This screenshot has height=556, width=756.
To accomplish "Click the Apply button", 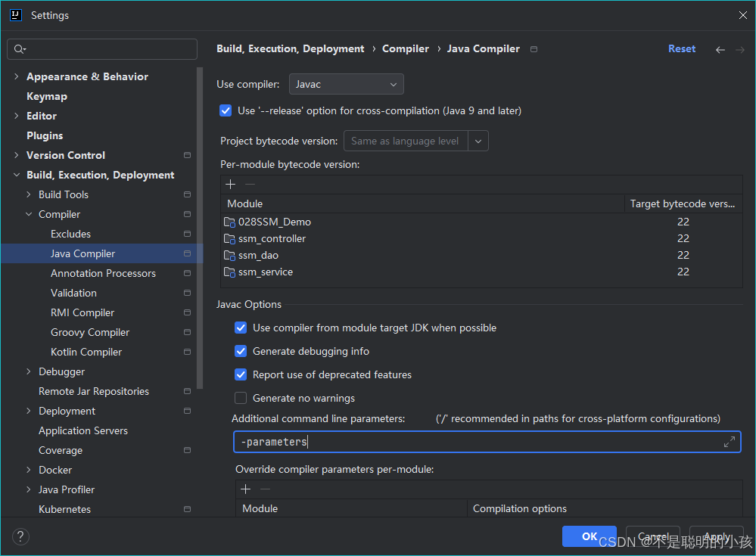I will [716, 536].
